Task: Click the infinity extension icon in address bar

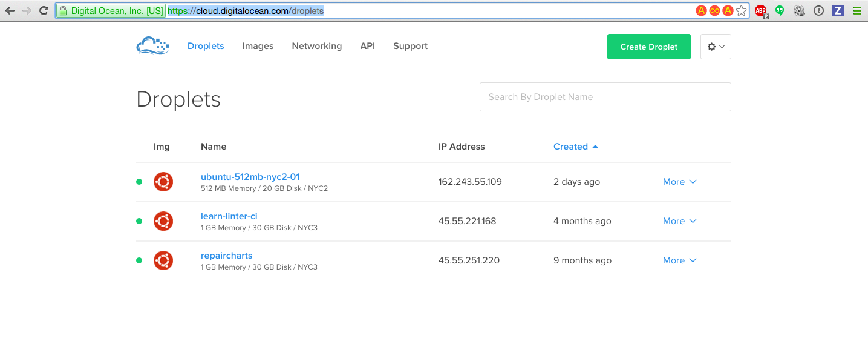Action: tap(714, 11)
